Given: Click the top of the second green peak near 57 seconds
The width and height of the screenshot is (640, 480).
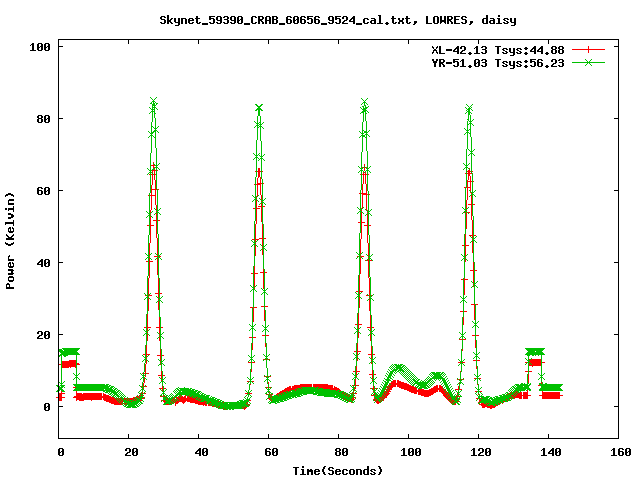Looking at the screenshot, I should (259, 108).
